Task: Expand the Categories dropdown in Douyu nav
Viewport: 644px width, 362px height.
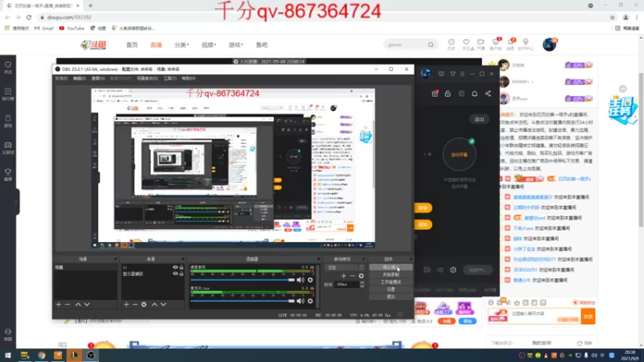Action: pyautogui.click(x=182, y=45)
